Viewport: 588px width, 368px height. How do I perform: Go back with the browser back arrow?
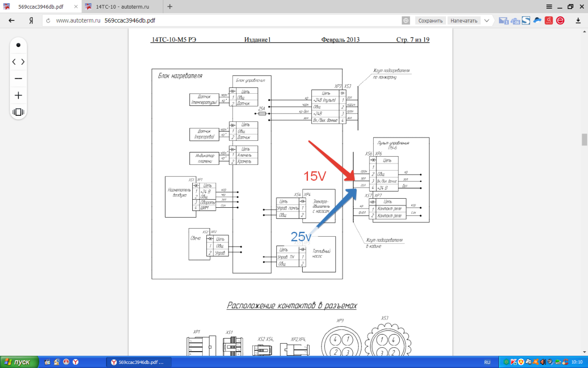[x=12, y=21]
